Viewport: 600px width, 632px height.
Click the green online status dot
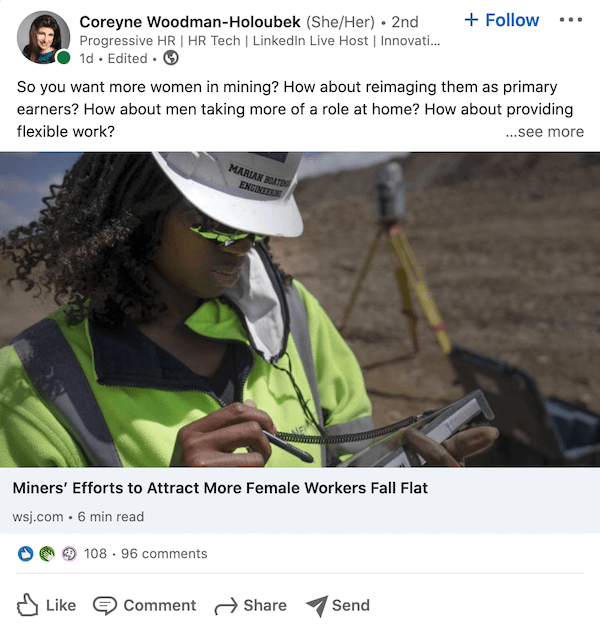63,58
